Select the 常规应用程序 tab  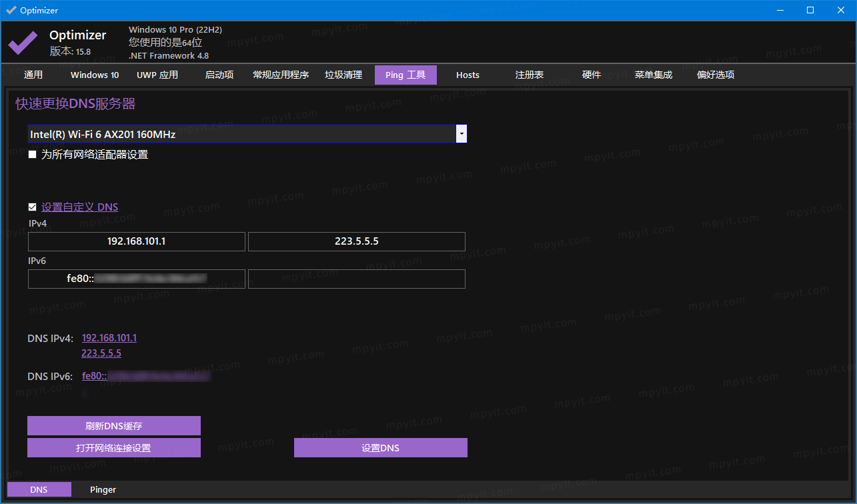pyautogui.click(x=281, y=75)
